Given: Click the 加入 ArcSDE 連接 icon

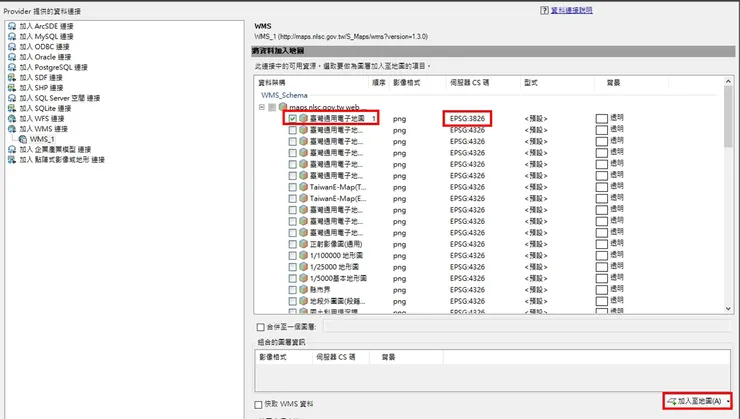Looking at the screenshot, I should coord(12,26).
